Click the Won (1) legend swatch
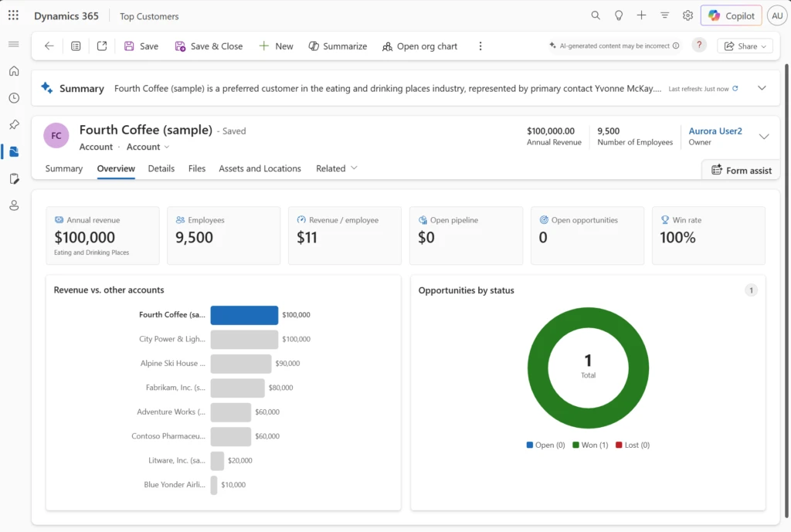 coord(575,445)
